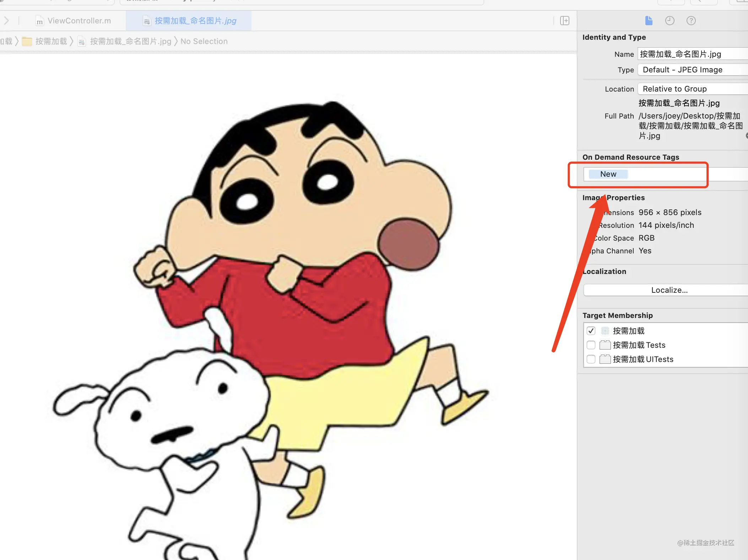Viewport: 748px width, 560px height.
Task: Open the Quick Help inspector
Action: (691, 21)
